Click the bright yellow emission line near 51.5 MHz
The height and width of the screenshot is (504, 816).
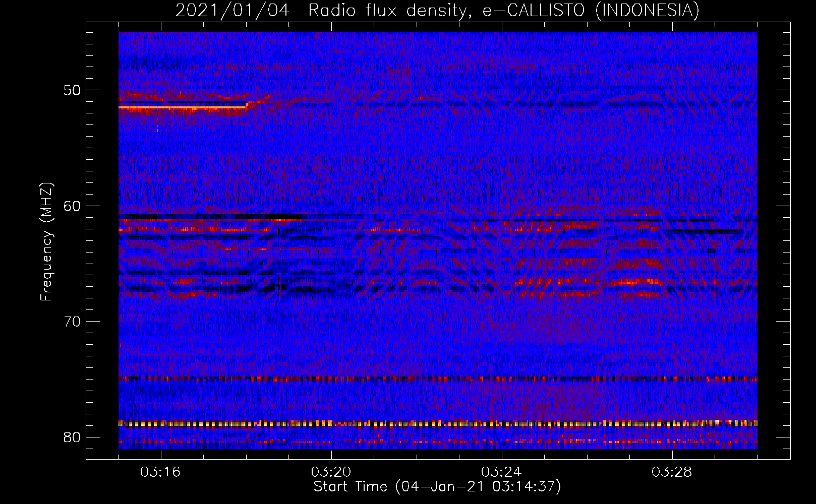183,107
